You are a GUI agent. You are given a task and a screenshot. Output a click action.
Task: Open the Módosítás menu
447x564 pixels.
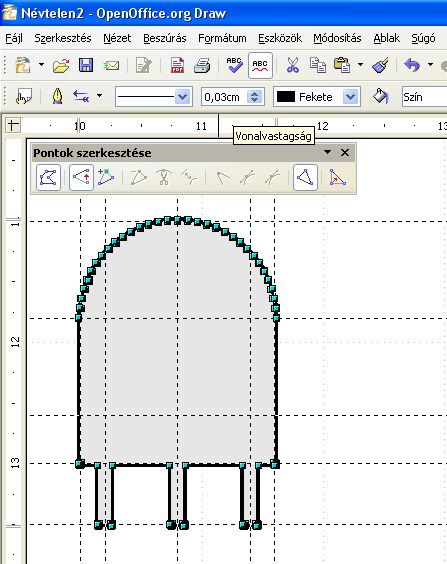[337, 38]
